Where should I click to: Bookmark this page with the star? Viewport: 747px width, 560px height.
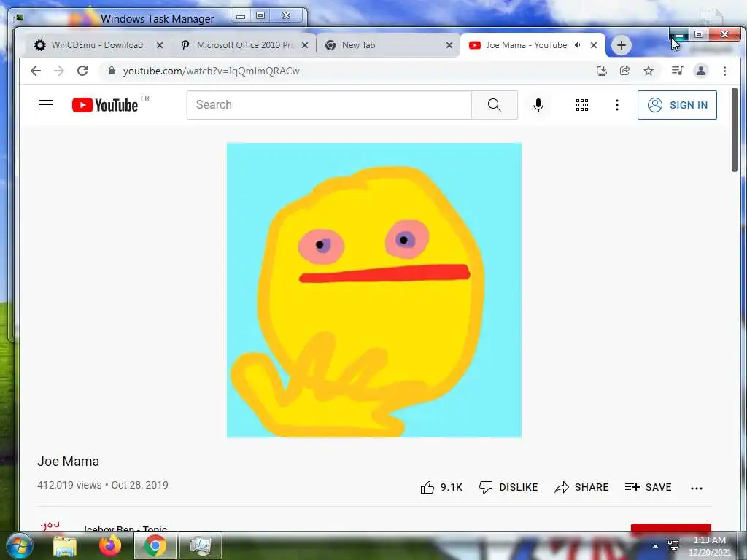(649, 71)
